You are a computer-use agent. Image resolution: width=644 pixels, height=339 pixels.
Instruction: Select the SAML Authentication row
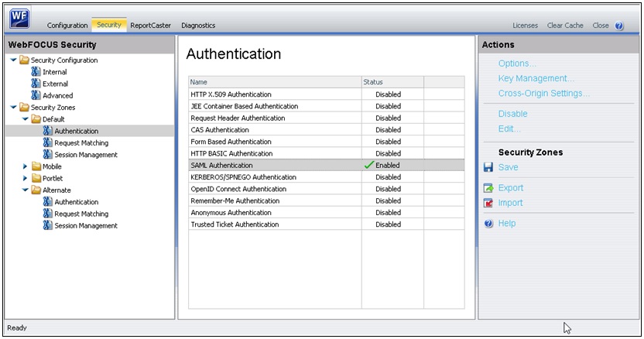click(x=327, y=165)
